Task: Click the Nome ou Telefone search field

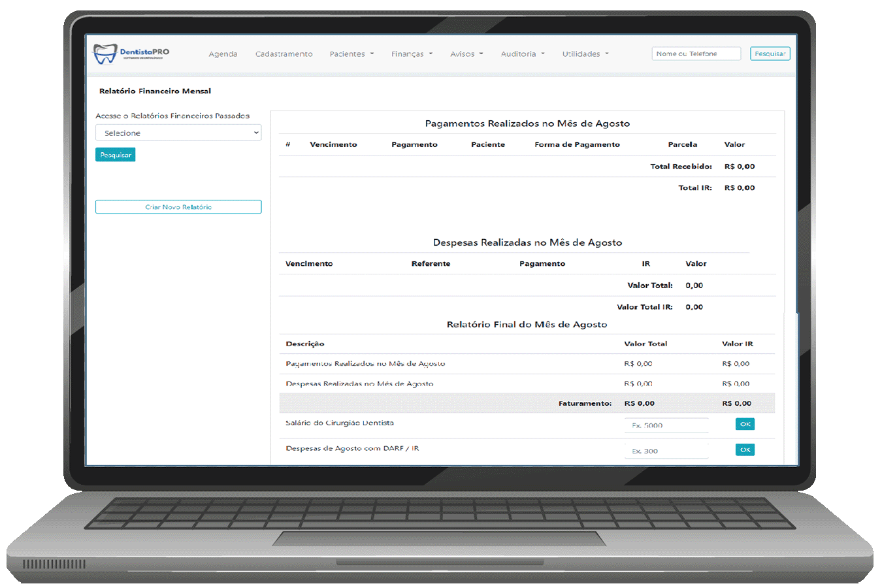Action: (x=696, y=54)
